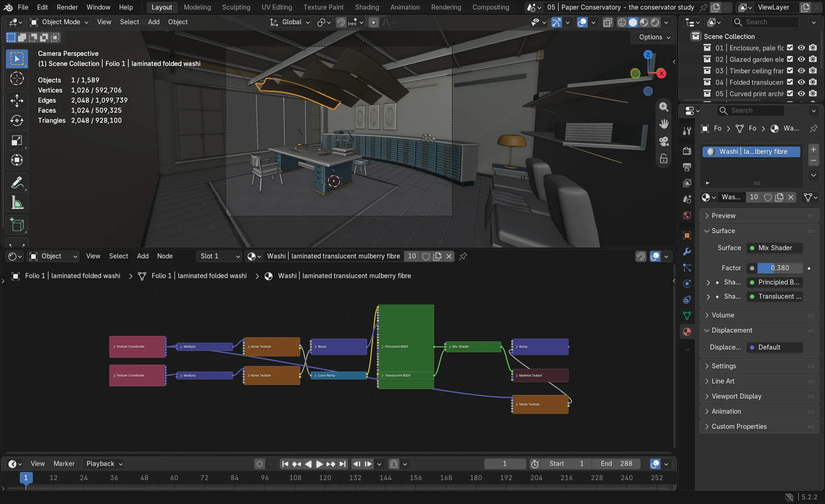Screen dimensions: 825x504
Task: Select the Cursor tool in viewport toolbar
Action: pyautogui.click(x=17, y=79)
